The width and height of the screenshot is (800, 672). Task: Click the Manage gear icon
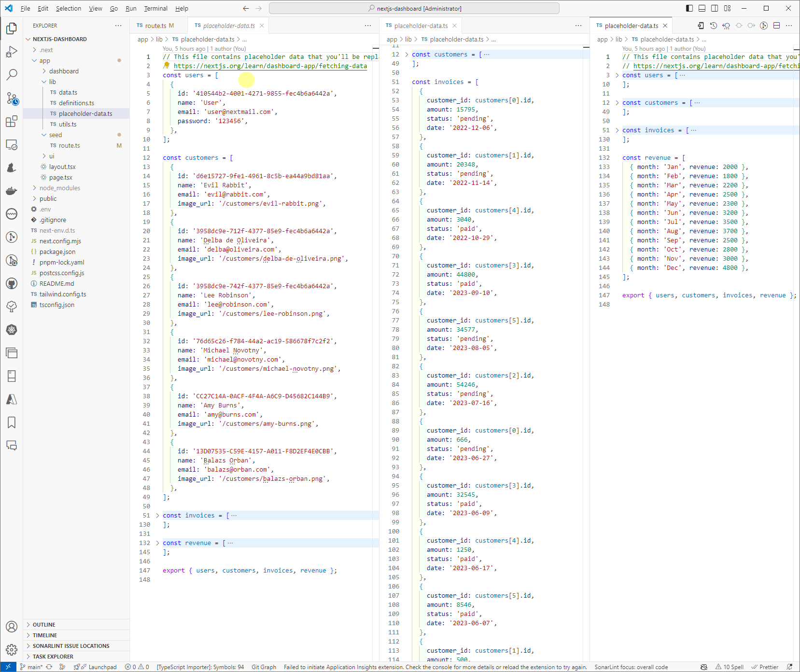click(x=12, y=649)
